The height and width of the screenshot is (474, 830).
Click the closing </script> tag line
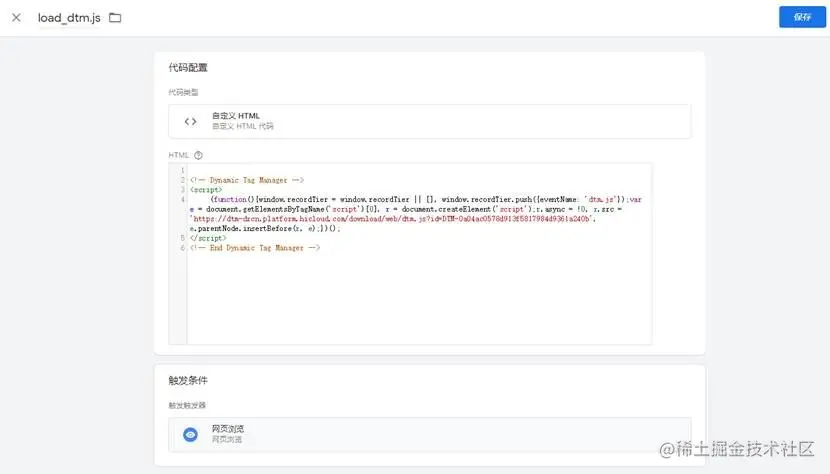point(208,238)
